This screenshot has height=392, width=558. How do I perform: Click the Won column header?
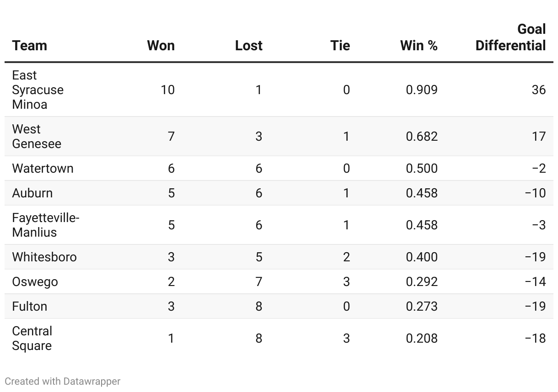(161, 46)
